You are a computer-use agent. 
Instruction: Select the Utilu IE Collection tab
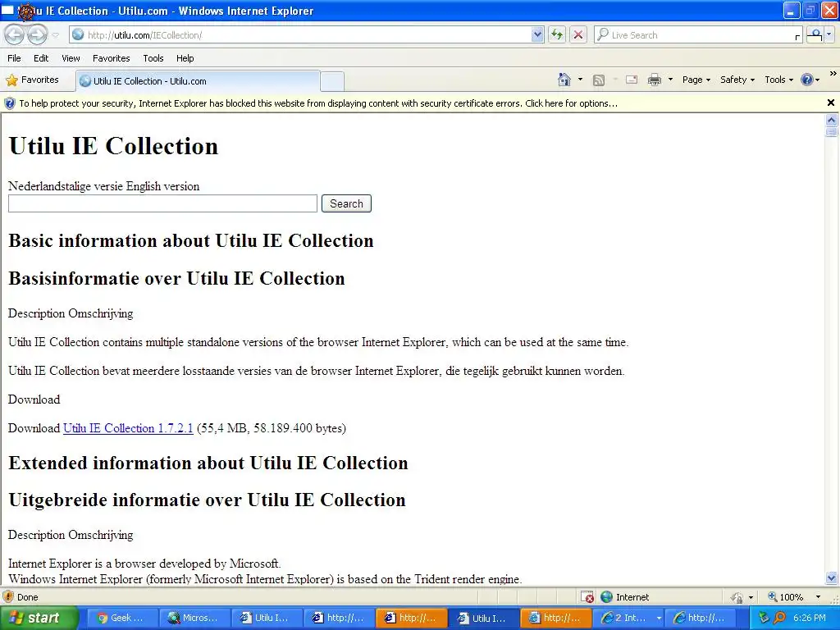[199, 81]
